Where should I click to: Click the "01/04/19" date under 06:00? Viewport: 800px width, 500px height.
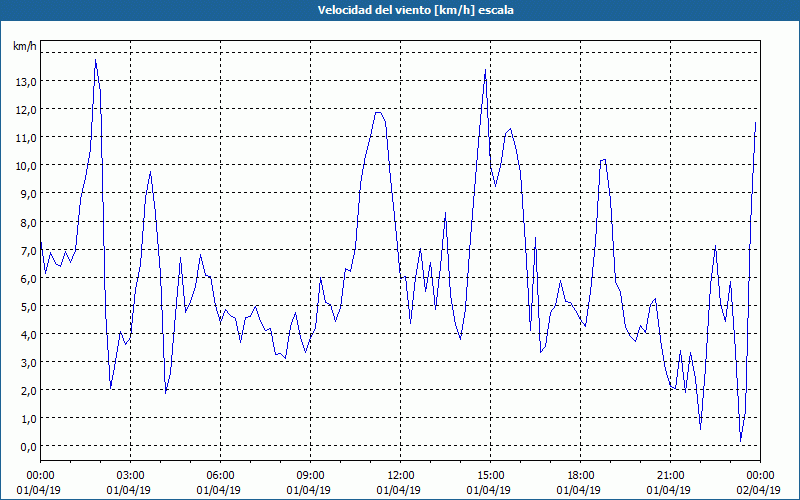[218, 490]
